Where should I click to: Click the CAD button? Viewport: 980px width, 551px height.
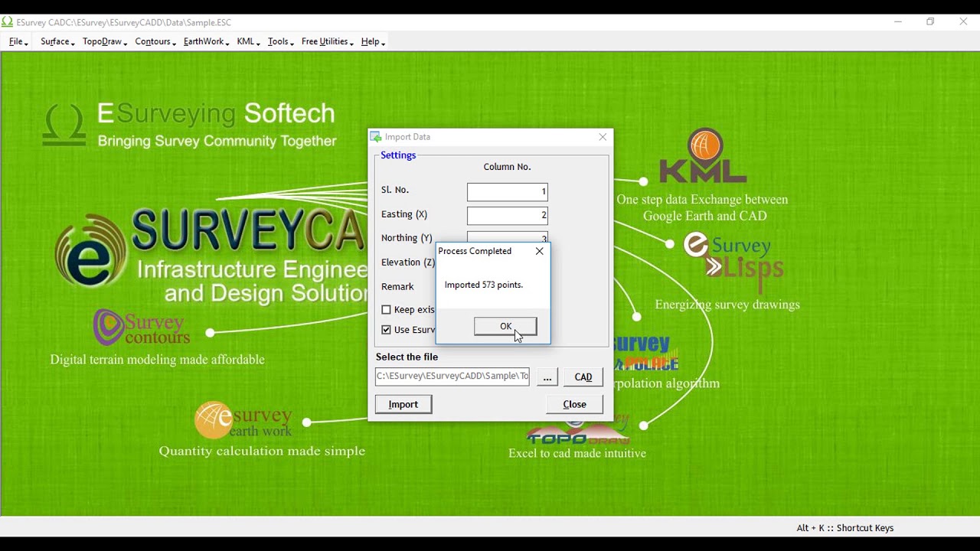583,377
